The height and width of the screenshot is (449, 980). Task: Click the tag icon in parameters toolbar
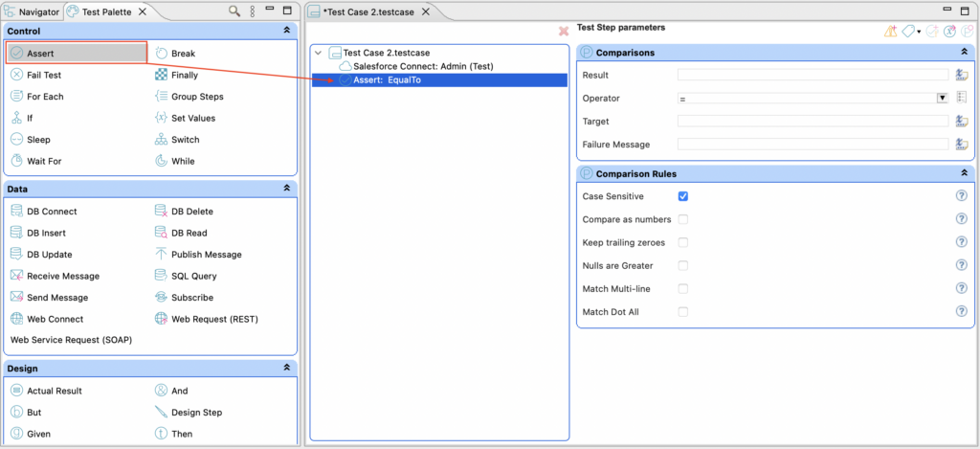[908, 32]
